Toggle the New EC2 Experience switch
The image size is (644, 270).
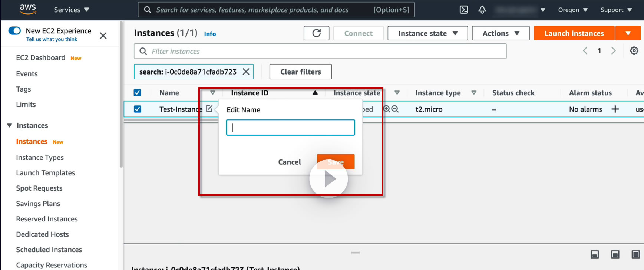coord(14,30)
